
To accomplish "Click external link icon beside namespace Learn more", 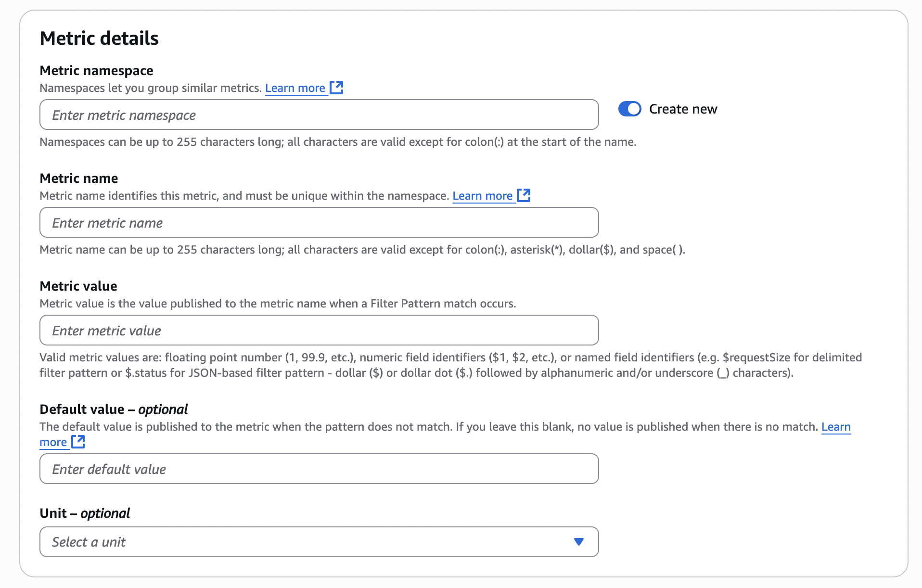I will click(x=336, y=88).
